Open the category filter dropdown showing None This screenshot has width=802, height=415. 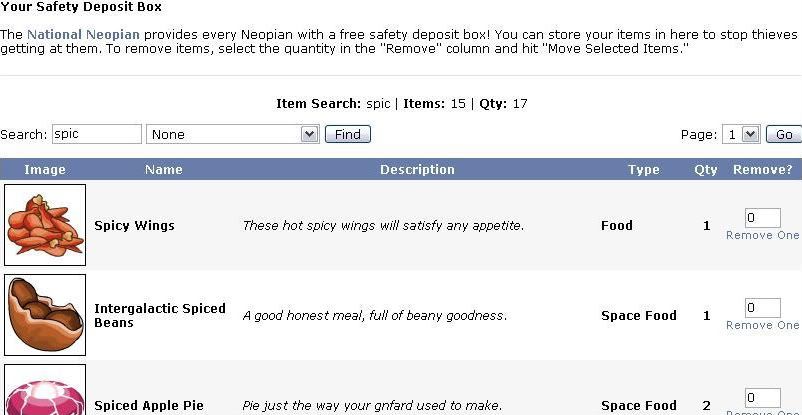click(x=233, y=134)
